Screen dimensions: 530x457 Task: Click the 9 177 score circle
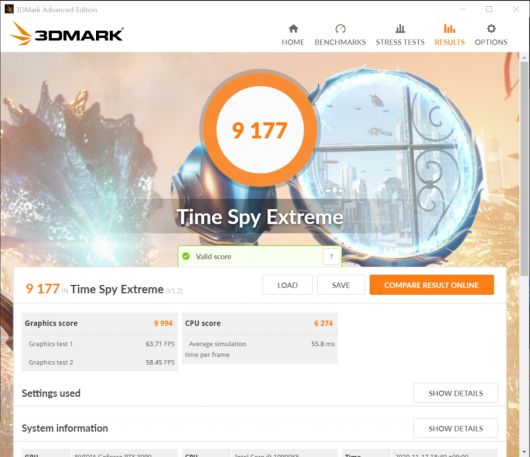[259, 129]
